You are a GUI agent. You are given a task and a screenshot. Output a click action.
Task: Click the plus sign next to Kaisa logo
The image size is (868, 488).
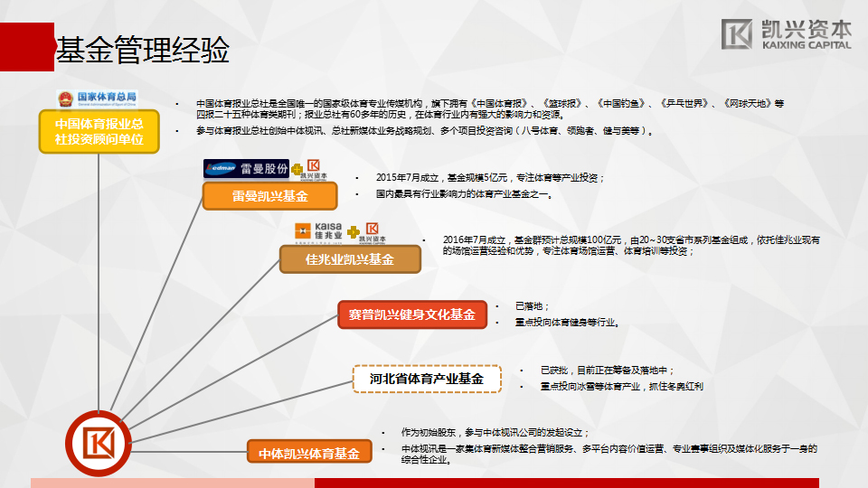353,232
